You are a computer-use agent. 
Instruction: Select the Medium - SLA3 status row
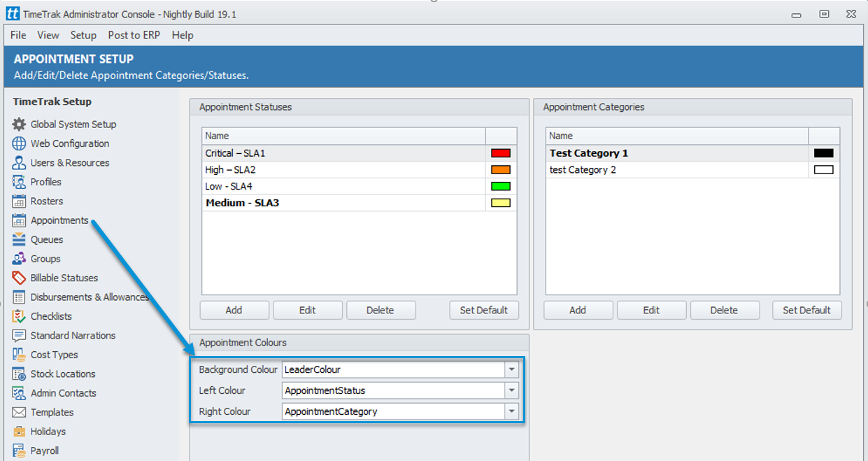(360, 204)
